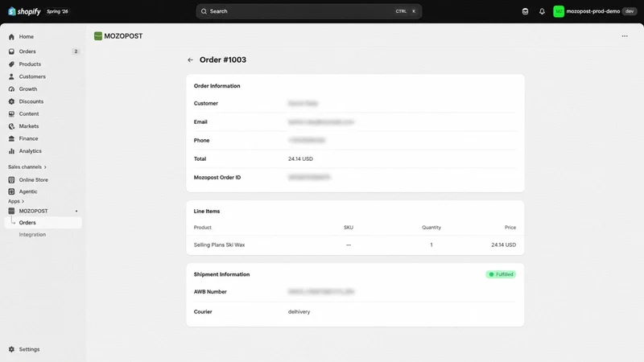Click the Growth icon
The image size is (644, 362).
coord(11,89)
